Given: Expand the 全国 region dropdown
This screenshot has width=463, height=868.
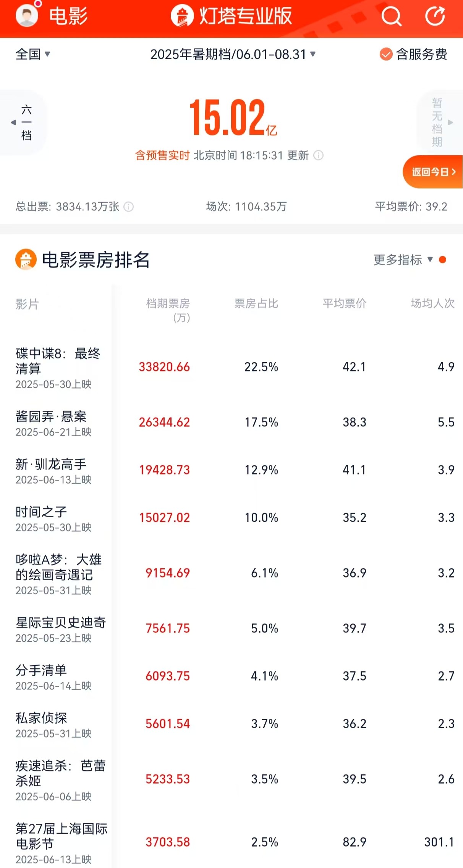Looking at the screenshot, I should pos(32,55).
